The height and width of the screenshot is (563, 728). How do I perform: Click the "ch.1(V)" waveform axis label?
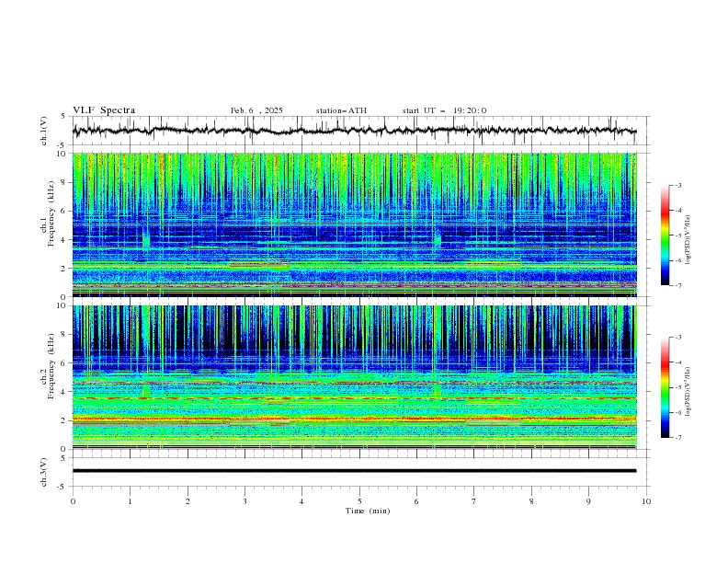(x=44, y=131)
